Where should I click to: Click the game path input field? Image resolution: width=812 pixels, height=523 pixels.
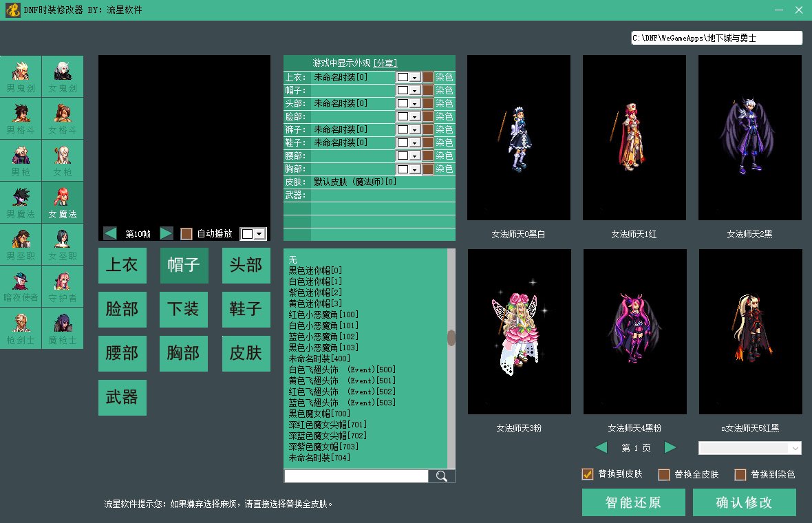point(717,38)
